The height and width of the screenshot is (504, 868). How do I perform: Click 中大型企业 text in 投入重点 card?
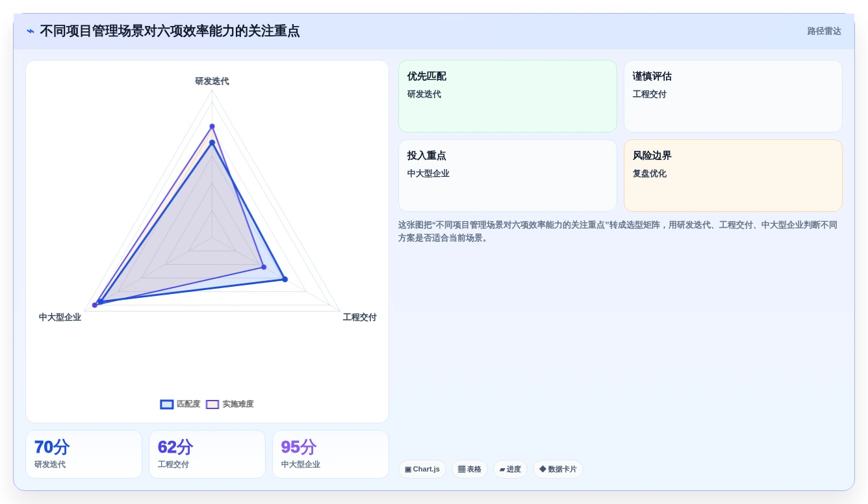pos(428,174)
